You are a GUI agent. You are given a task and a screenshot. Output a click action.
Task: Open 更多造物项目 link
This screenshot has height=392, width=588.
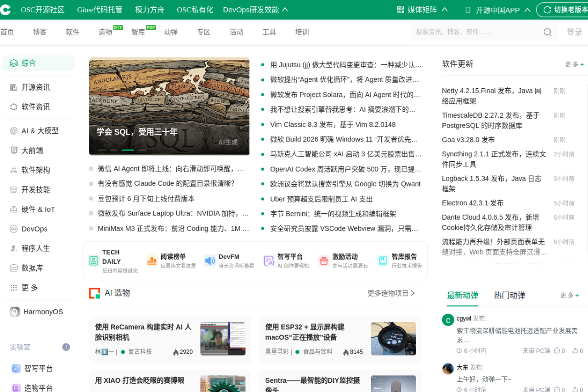pos(391,293)
